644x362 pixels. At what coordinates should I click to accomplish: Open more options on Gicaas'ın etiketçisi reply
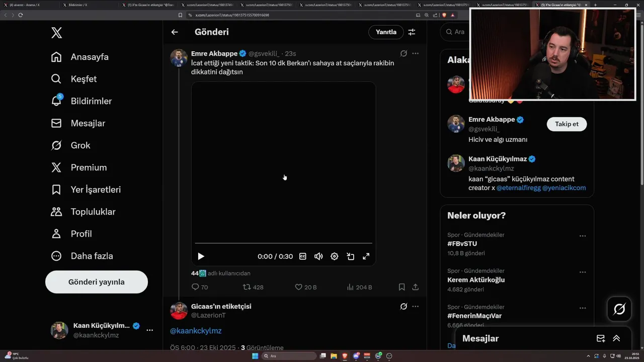[416, 306]
